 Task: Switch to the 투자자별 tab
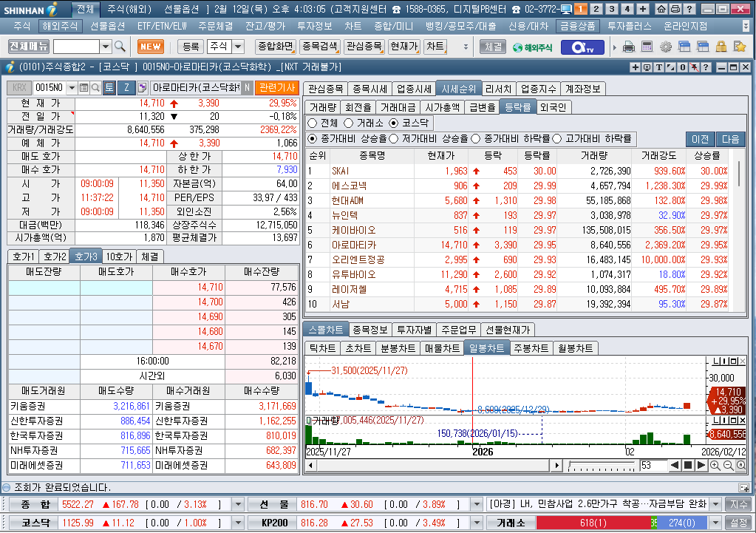coord(414,330)
